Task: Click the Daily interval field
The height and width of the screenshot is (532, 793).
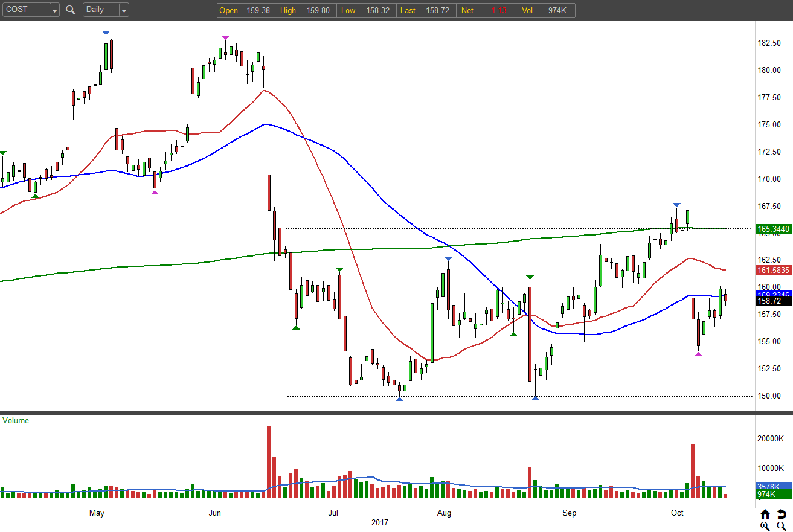Action: click(x=101, y=10)
